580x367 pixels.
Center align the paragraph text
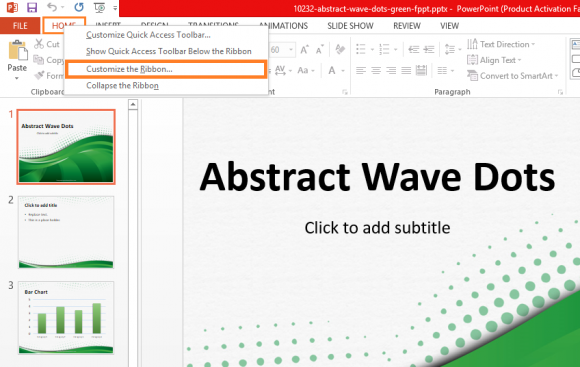click(376, 70)
